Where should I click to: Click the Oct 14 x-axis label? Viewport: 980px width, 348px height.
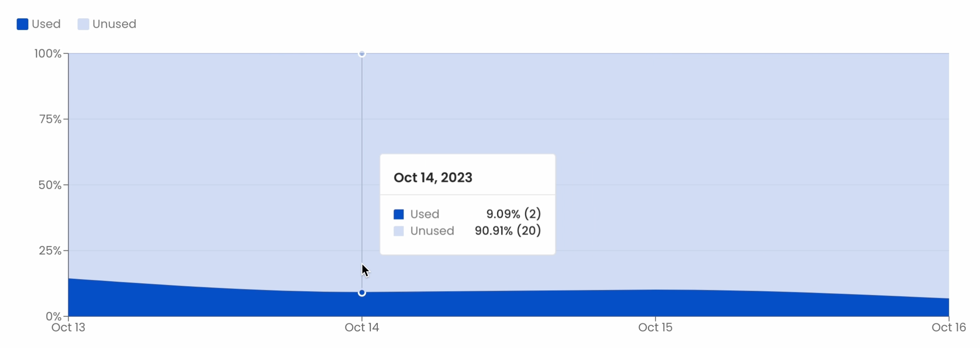coord(362,328)
